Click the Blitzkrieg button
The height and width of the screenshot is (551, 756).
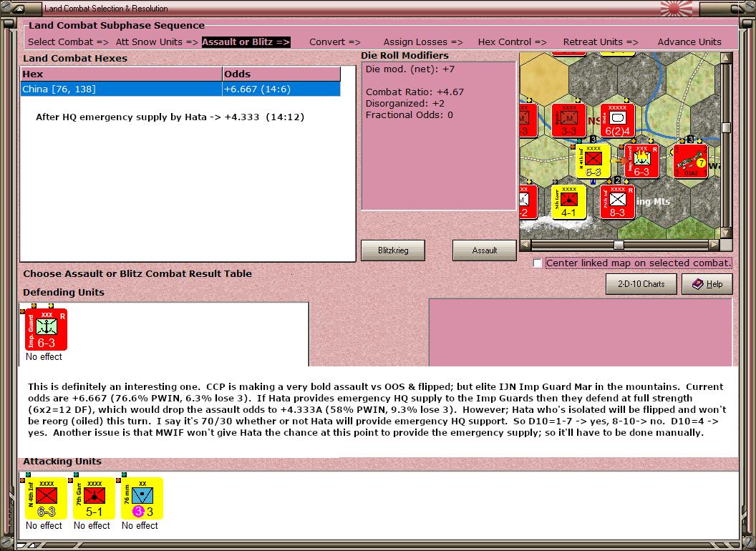click(393, 250)
